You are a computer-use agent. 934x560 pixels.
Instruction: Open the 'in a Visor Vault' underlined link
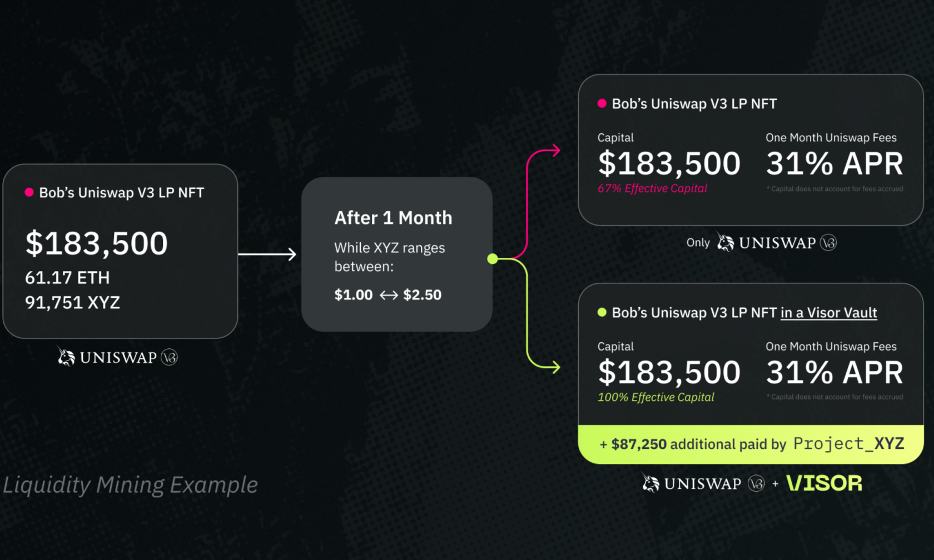coord(829,313)
